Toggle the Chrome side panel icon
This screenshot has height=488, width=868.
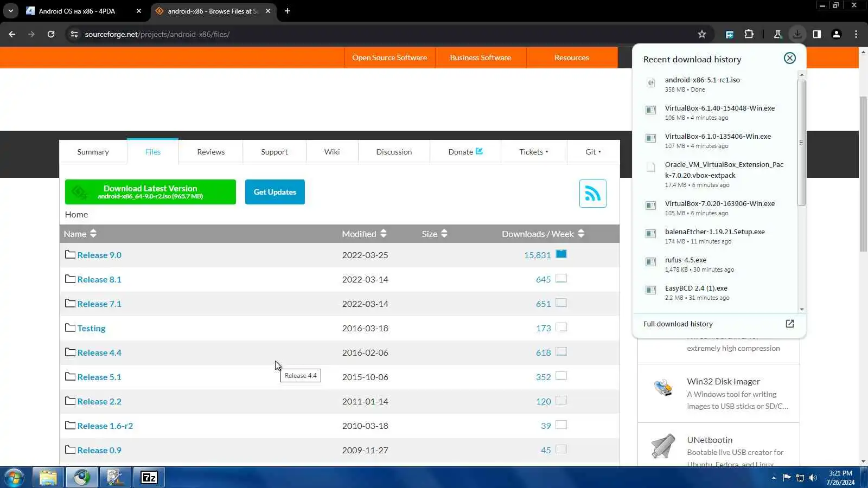(816, 34)
